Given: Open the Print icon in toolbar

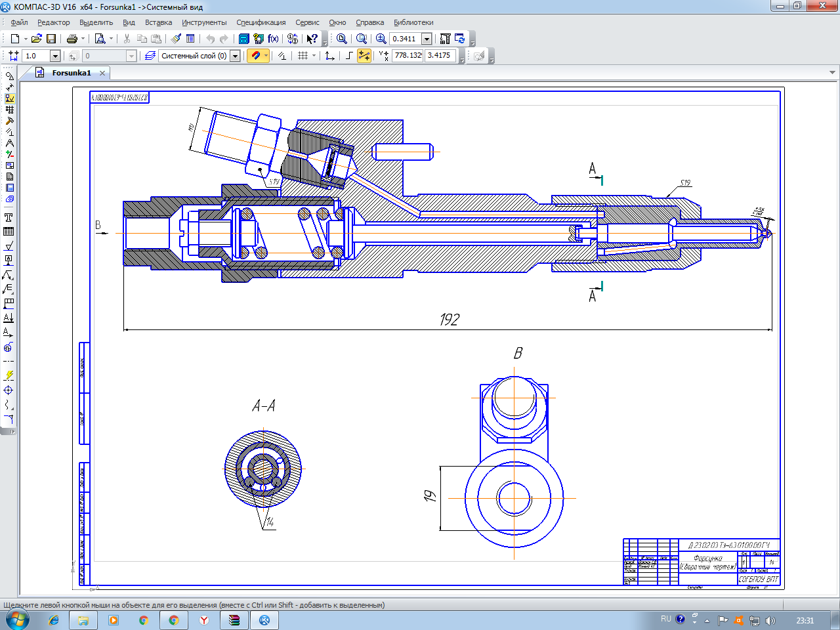Looking at the screenshot, I should pyautogui.click(x=72, y=39).
